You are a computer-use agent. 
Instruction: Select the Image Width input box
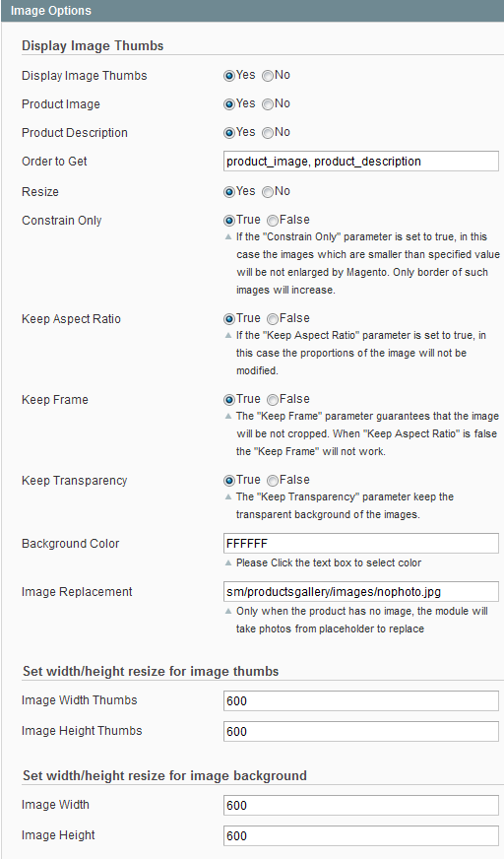361,806
